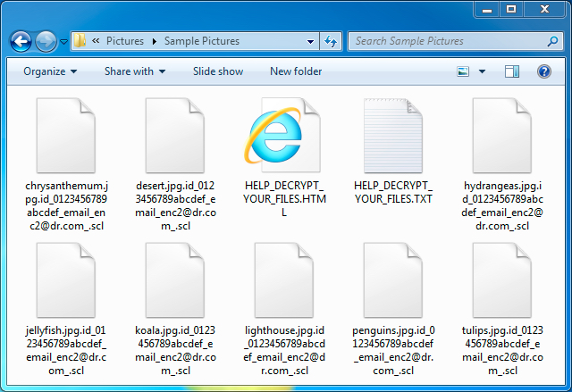Expand the Share with dropdown
Image resolution: width=572 pixels, height=392 pixels.
[x=134, y=71]
